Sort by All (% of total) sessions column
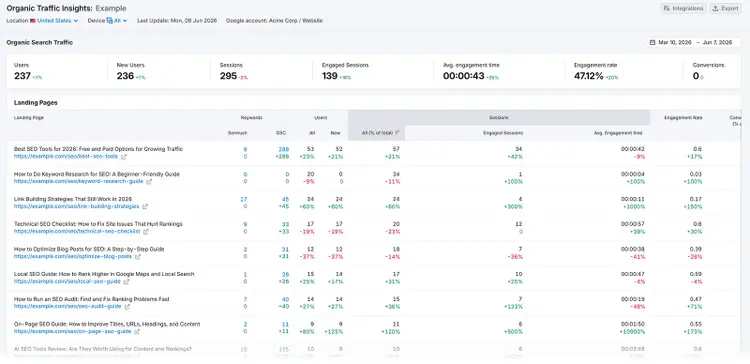 point(376,133)
